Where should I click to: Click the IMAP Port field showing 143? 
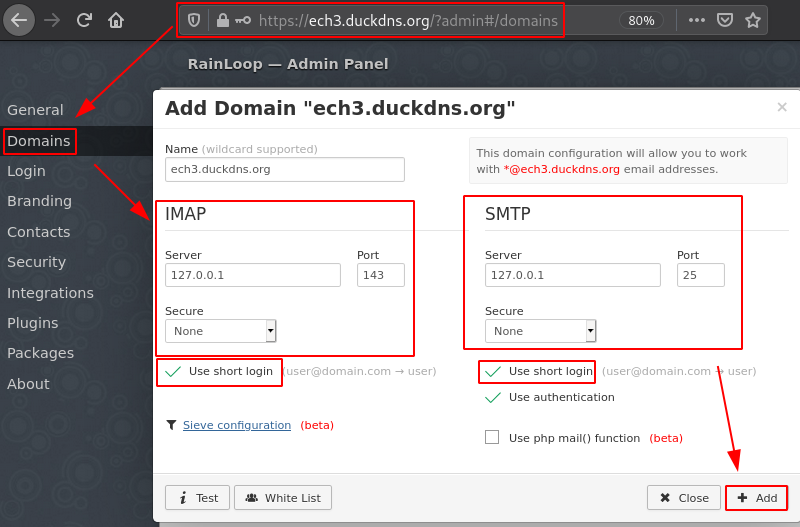click(381, 275)
